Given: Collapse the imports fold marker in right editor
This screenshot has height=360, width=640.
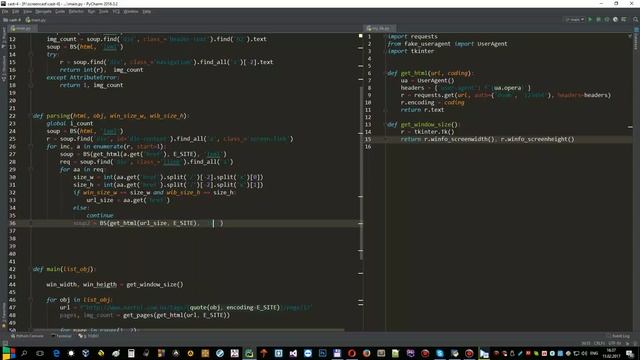Looking at the screenshot, I should [x=385, y=36].
